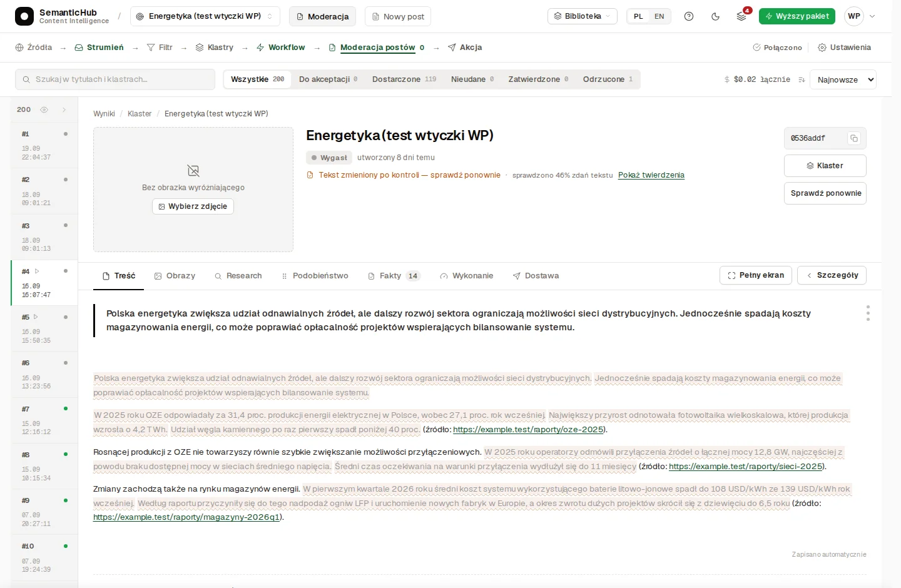Open the help question-mark icon
Viewport: 901px width, 588px height.
689,16
